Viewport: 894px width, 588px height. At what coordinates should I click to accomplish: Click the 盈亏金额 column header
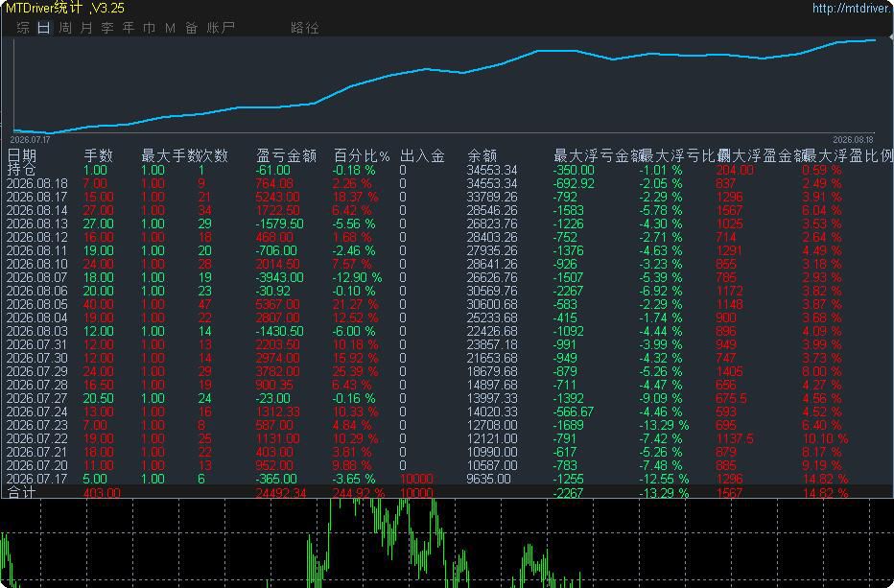[286, 155]
